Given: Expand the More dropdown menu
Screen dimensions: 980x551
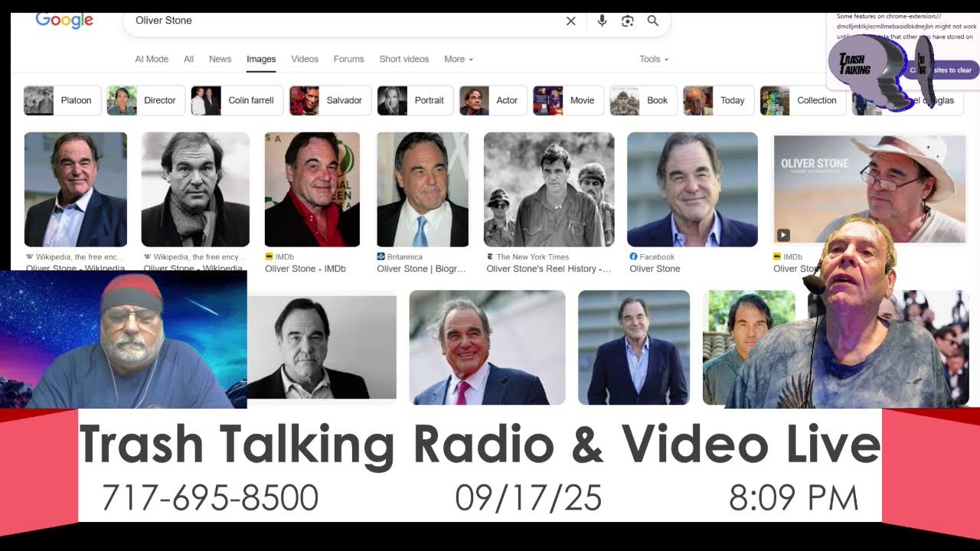Looking at the screenshot, I should (x=458, y=59).
